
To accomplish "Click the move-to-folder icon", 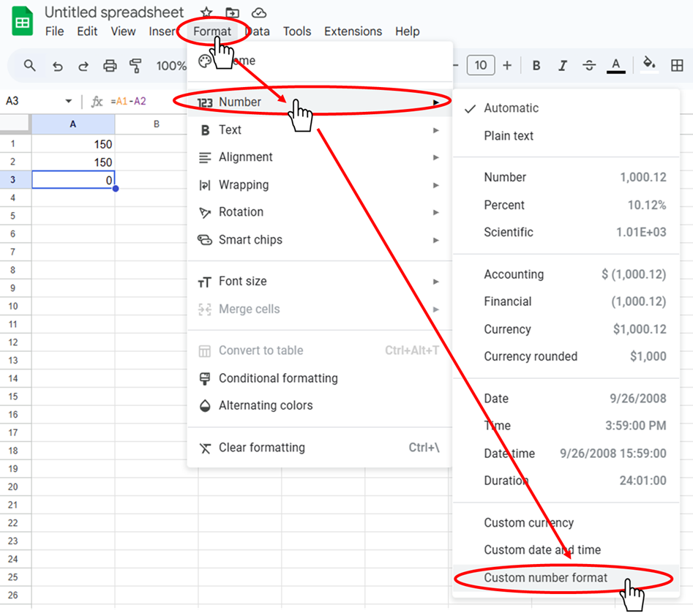I will 233,13.
